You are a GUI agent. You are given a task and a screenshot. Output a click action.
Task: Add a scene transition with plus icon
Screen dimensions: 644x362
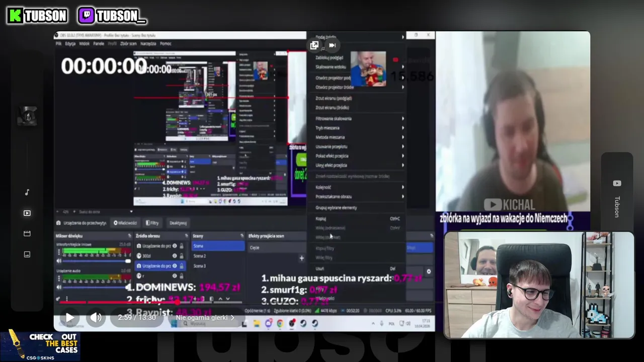point(301,258)
